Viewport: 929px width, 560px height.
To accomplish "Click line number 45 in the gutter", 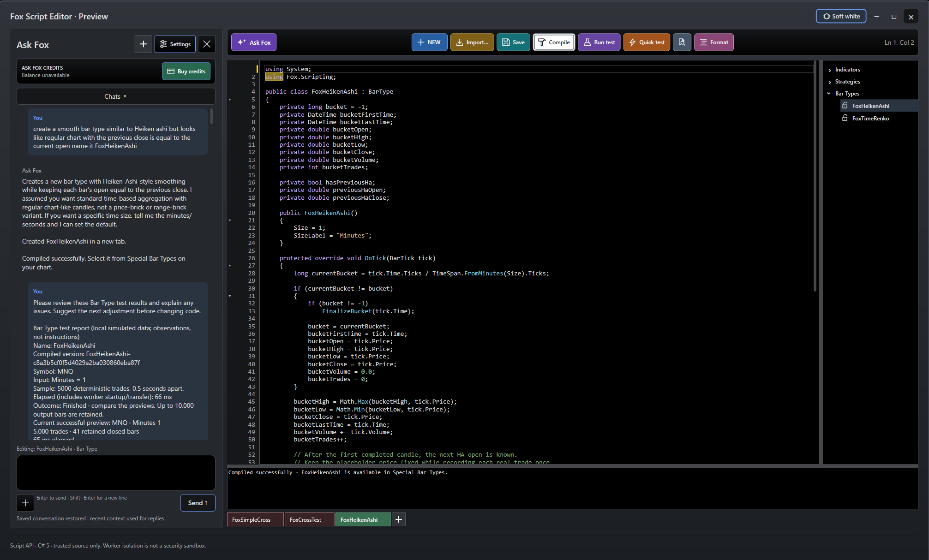I will click(x=252, y=402).
